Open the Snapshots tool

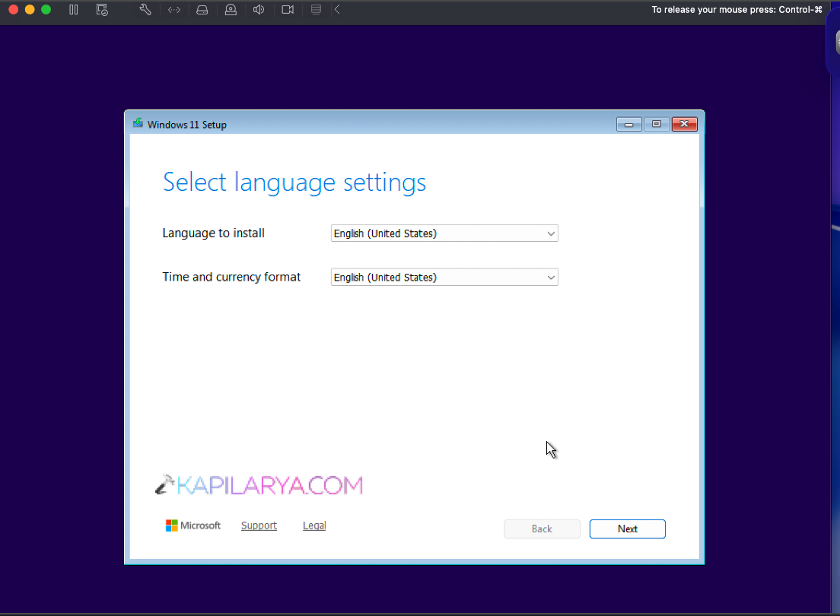click(x=101, y=9)
